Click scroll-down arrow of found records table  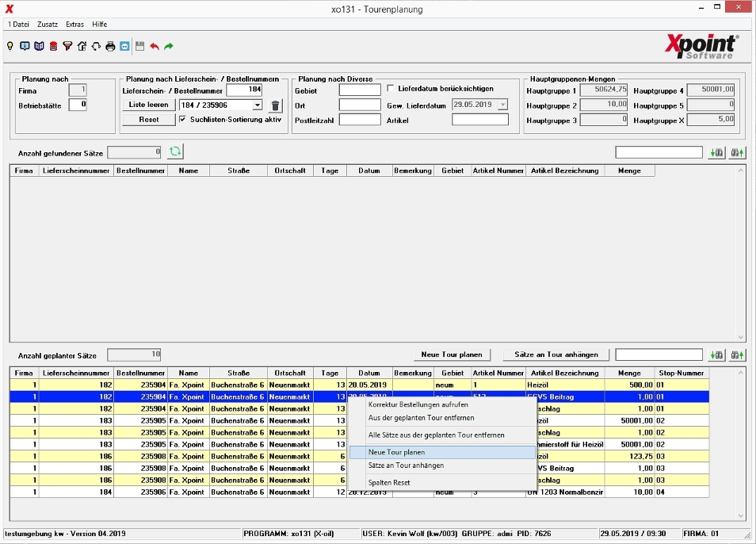(741, 337)
